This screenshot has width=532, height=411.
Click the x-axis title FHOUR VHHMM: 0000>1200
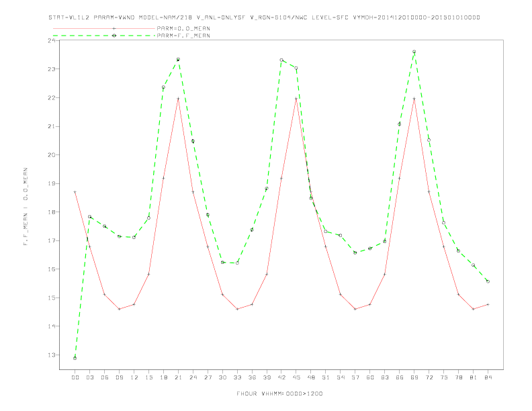279,394
